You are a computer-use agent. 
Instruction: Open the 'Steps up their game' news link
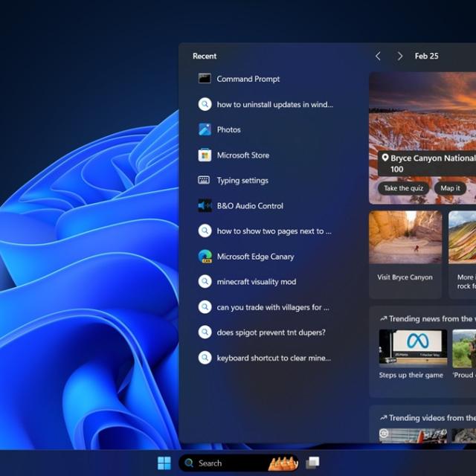[x=411, y=375]
